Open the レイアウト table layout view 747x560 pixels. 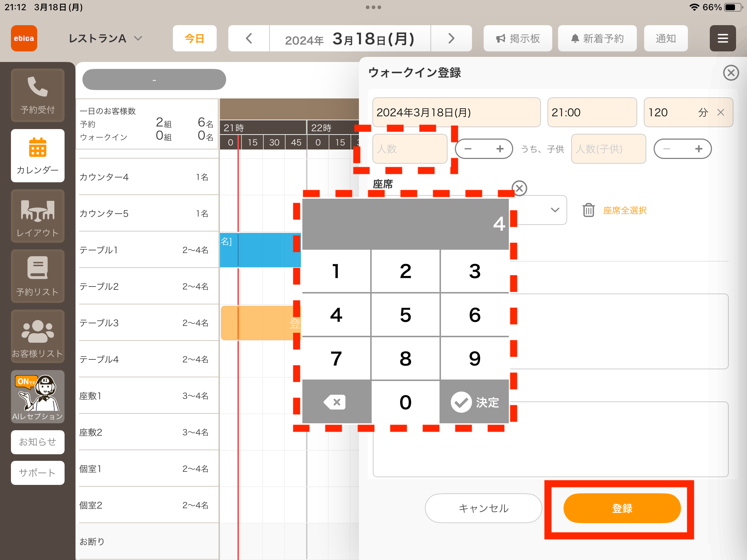click(x=38, y=216)
